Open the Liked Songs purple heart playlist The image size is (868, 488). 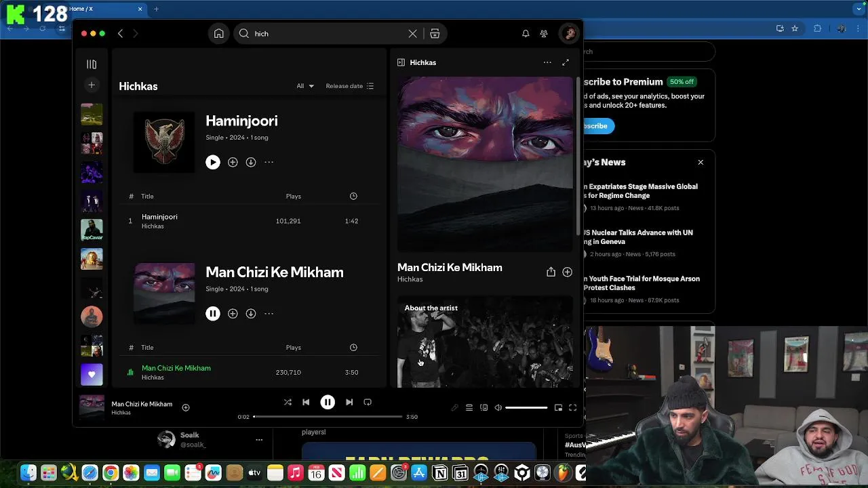coord(92,375)
